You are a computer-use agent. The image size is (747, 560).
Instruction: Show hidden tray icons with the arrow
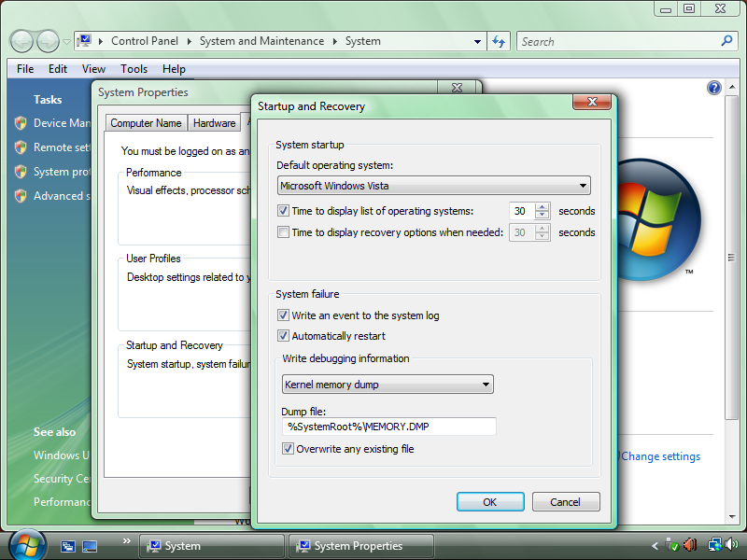[x=655, y=545]
